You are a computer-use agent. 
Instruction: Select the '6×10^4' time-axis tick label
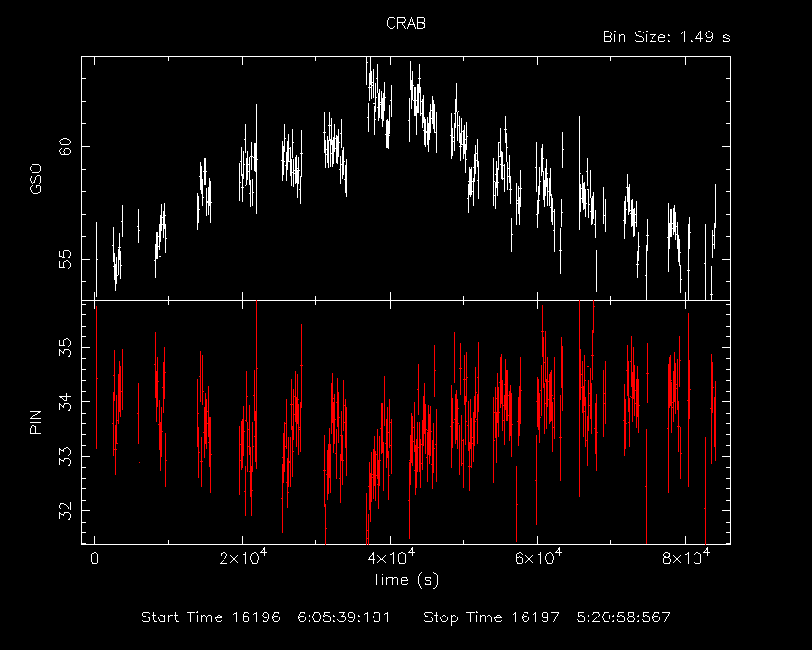538,556
